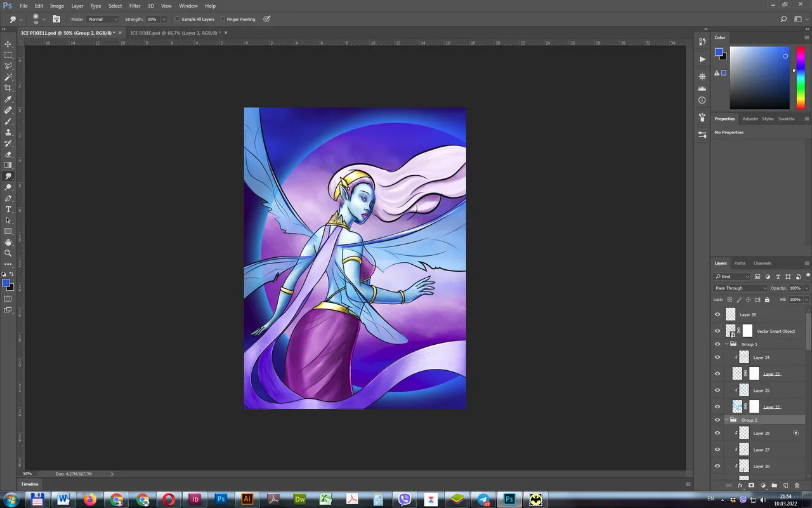Select the Rectangular Marquee tool
Image resolution: width=812 pixels, height=508 pixels.
[x=8, y=55]
